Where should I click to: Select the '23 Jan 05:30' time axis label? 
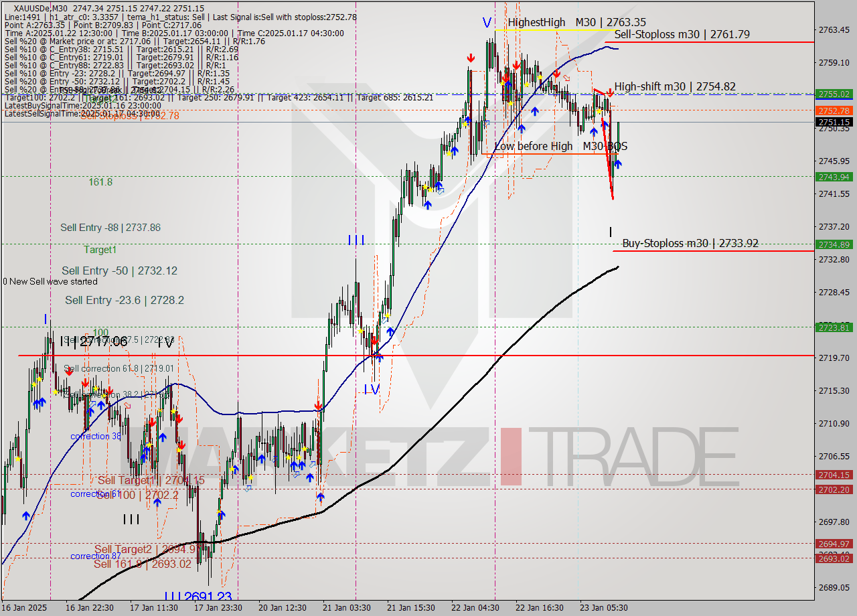[604, 608]
